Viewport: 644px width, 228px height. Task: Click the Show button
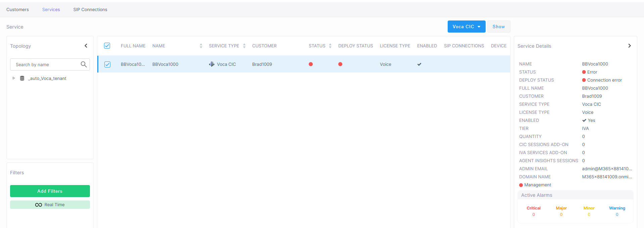(498, 27)
